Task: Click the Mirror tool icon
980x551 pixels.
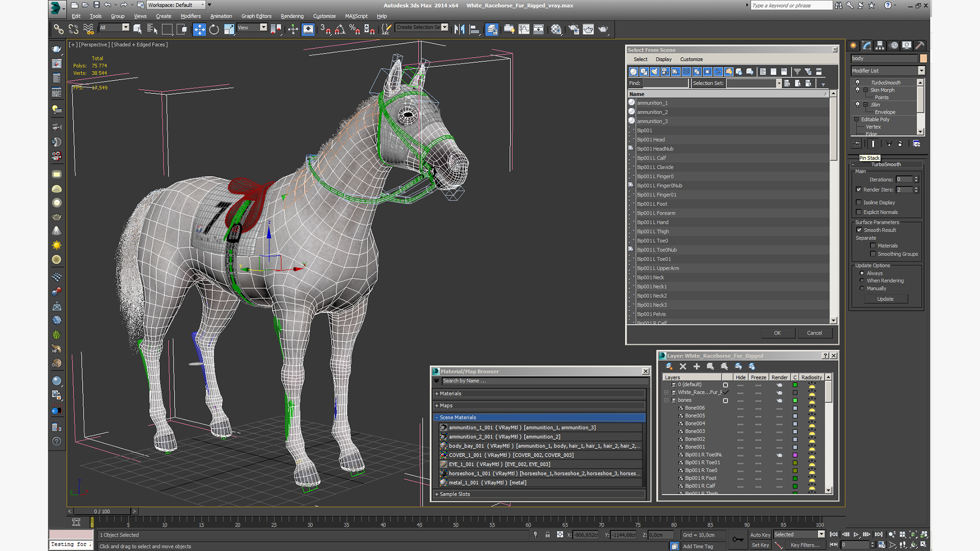Action: click(459, 30)
